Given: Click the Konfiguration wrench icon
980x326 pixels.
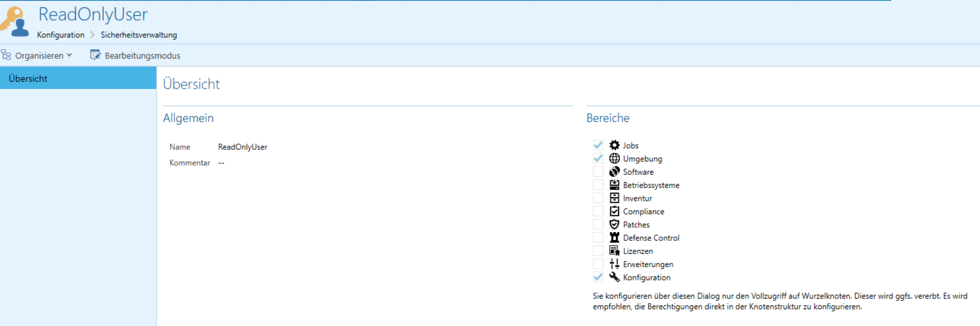Looking at the screenshot, I should [614, 277].
